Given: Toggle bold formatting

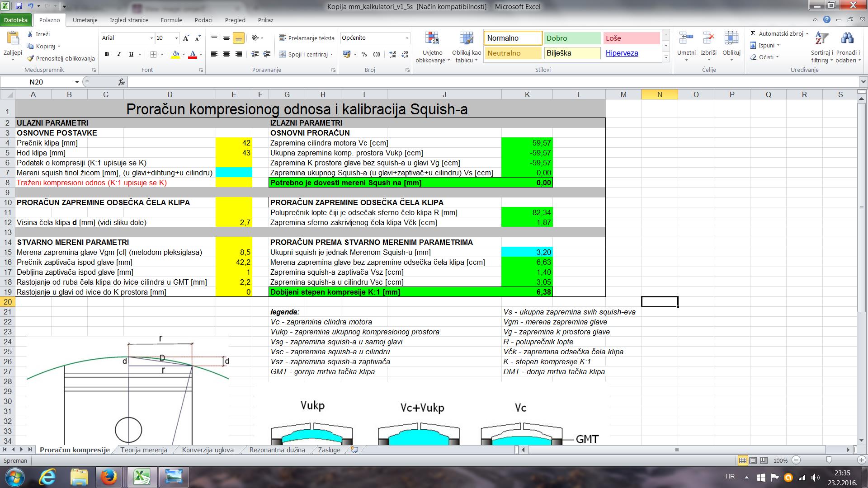Looking at the screenshot, I should pos(107,54).
